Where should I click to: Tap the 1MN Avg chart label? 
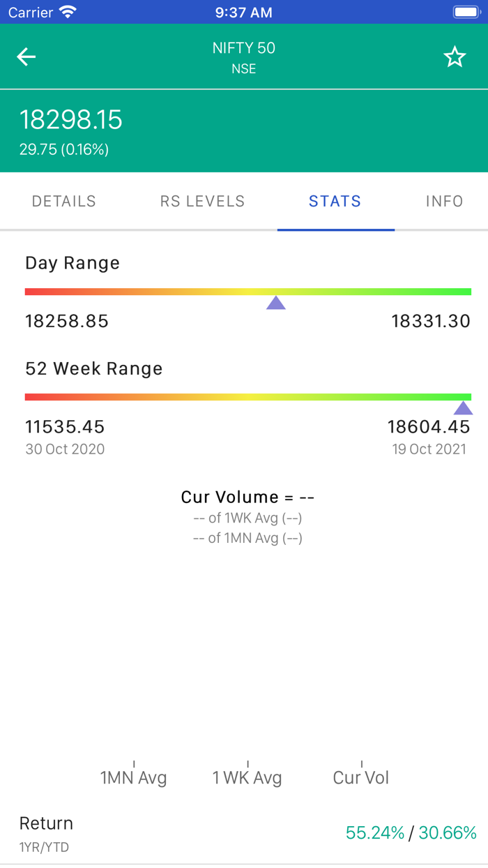134,777
